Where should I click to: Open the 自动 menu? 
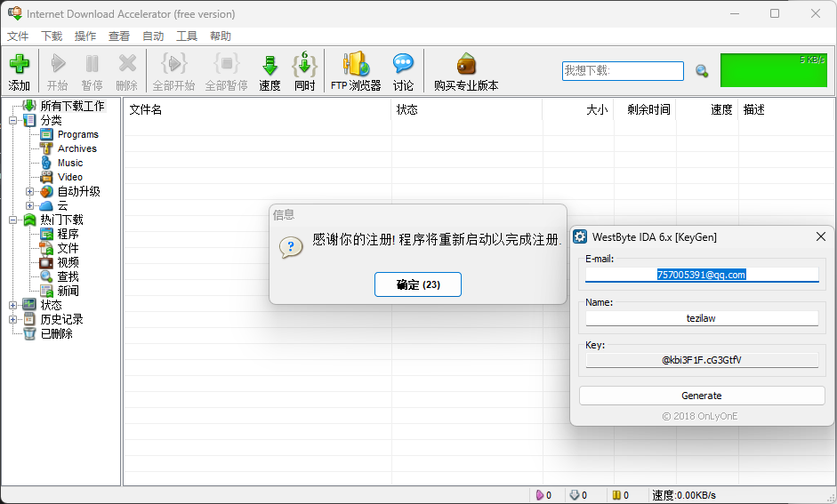(x=153, y=36)
